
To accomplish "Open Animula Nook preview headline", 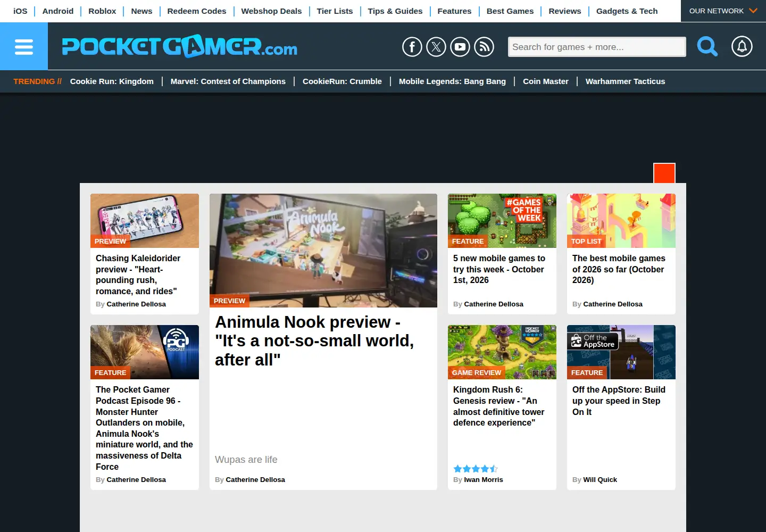I will tap(314, 341).
